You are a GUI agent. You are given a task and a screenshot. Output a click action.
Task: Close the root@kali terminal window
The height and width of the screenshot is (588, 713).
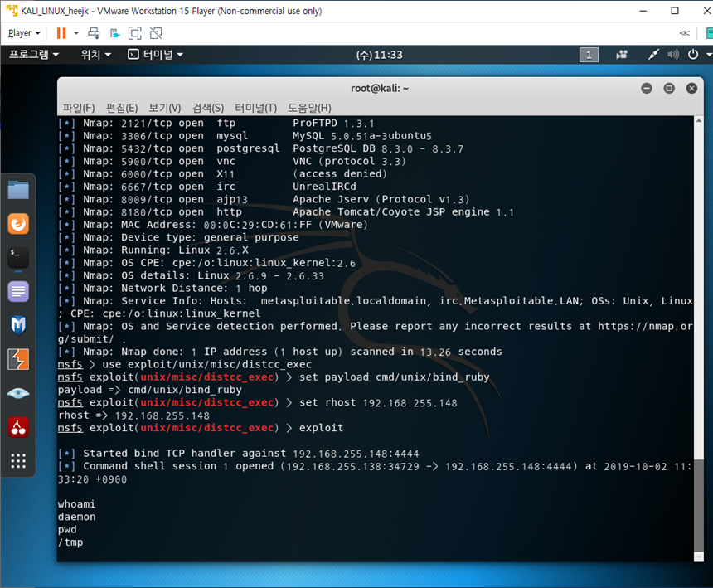click(x=691, y=88)
